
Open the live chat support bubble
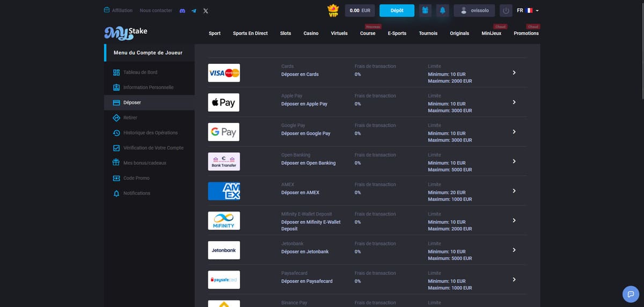pyautogui.click(x=631, y=294)
